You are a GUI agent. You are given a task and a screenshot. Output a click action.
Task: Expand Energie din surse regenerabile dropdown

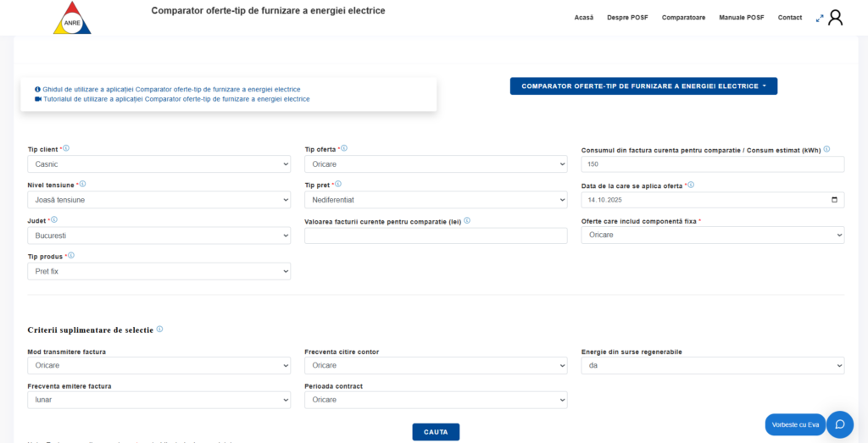pyautogui.click(x=712, y=366)
